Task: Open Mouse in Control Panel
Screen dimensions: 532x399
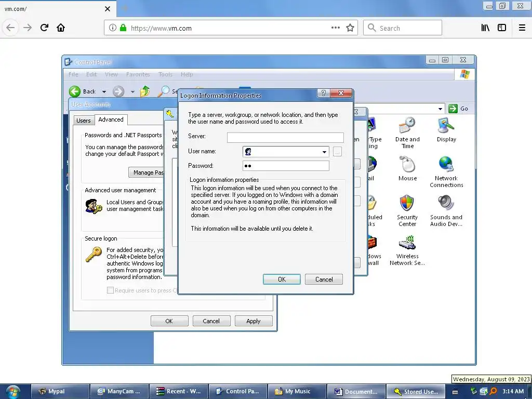Action: point(407,169)
